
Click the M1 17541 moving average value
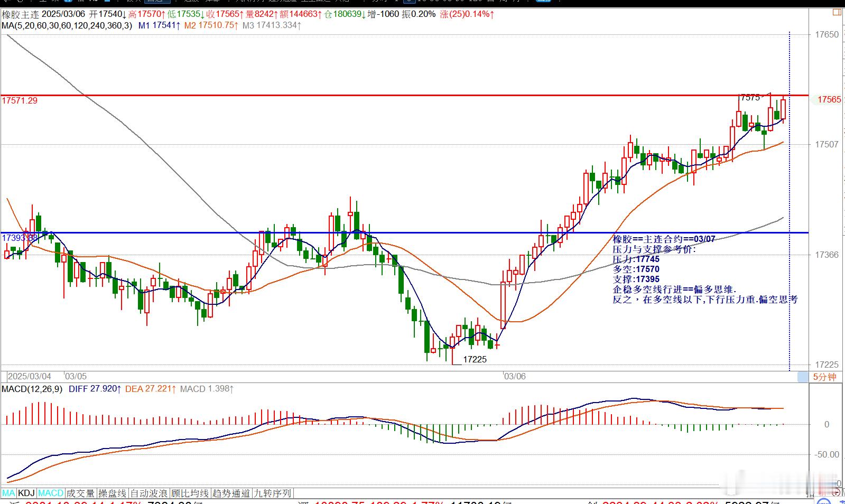tap(159, 25)
